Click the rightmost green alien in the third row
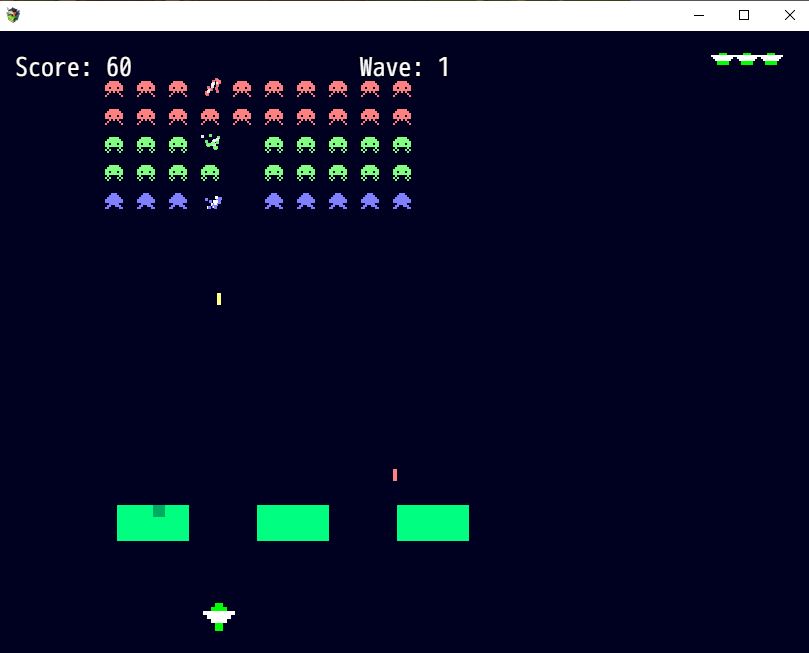 (402, 145)
